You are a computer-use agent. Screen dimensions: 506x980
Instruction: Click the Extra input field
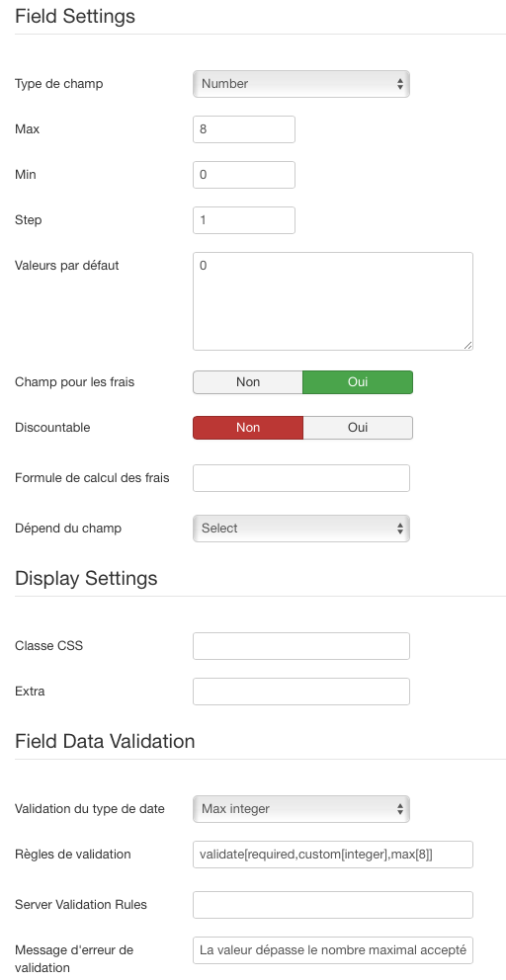click(x=300, y=692)
